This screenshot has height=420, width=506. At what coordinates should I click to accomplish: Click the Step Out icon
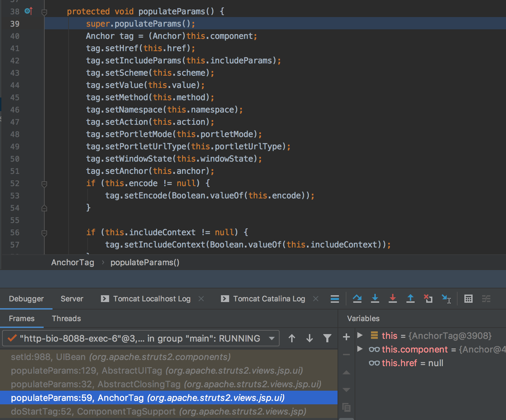[x=411, y=299]
